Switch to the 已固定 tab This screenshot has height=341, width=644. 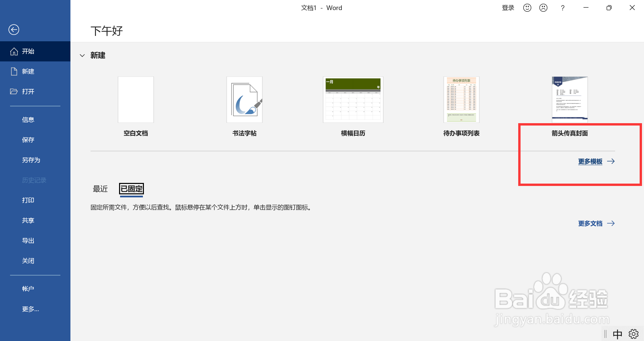click(131, 189)
